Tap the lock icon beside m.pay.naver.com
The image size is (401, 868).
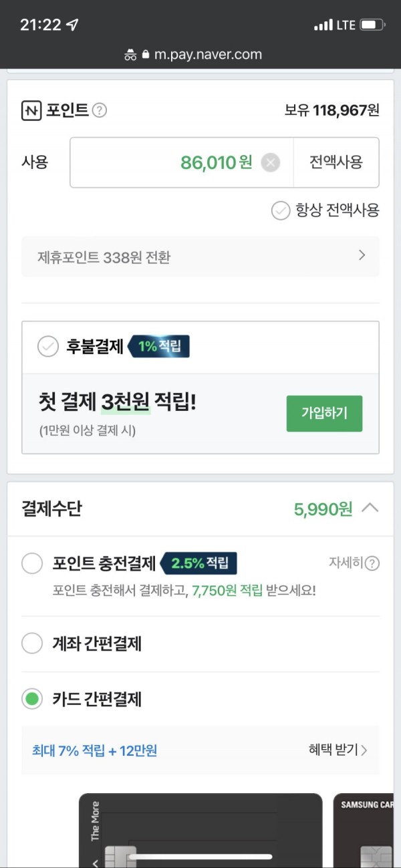coord(146,55)
